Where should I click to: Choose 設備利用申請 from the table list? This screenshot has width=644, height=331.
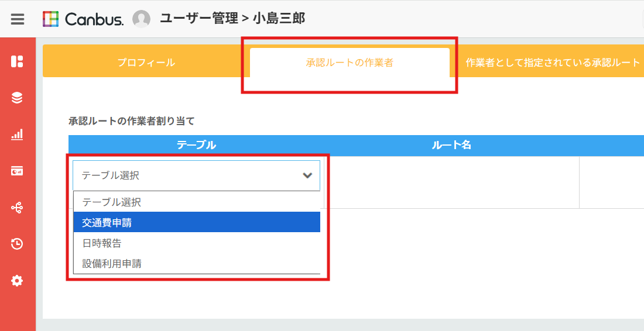click(x=197, y=263)
